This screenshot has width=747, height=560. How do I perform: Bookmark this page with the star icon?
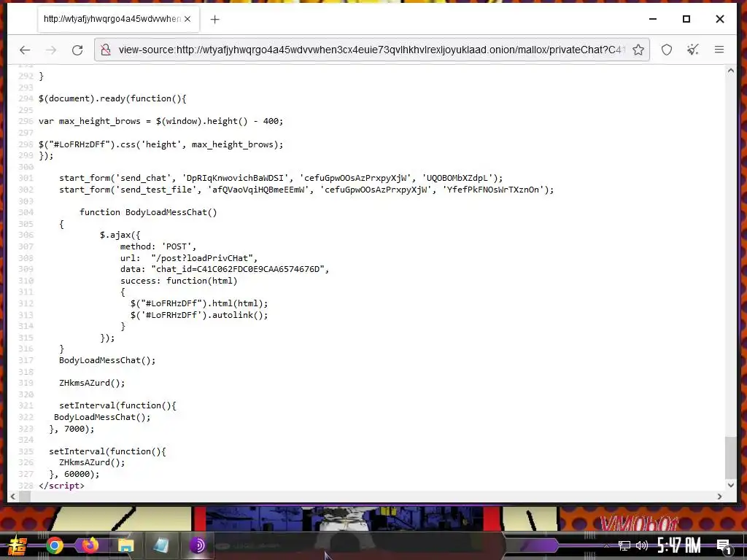638,50
